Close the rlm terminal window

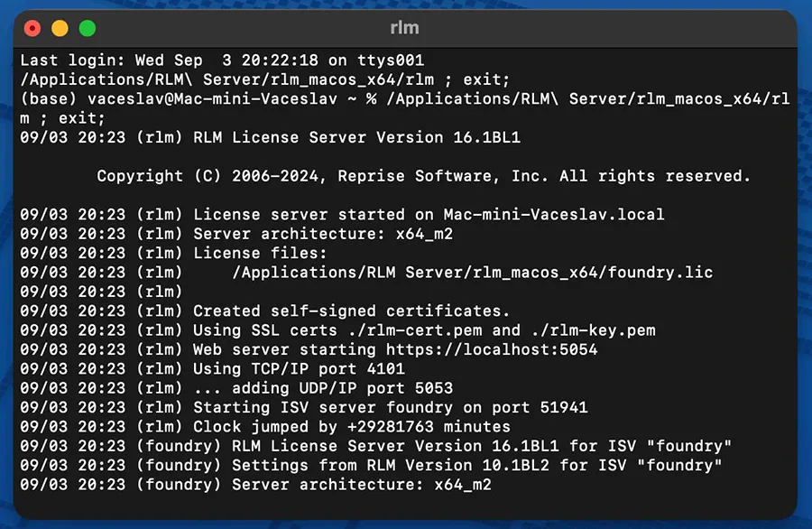tap(32, 28)
